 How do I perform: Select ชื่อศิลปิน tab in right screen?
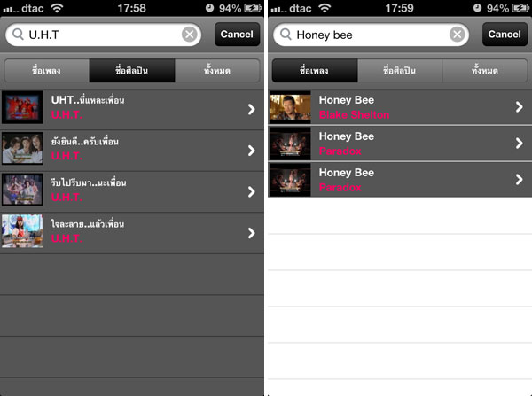pos(400,71)
